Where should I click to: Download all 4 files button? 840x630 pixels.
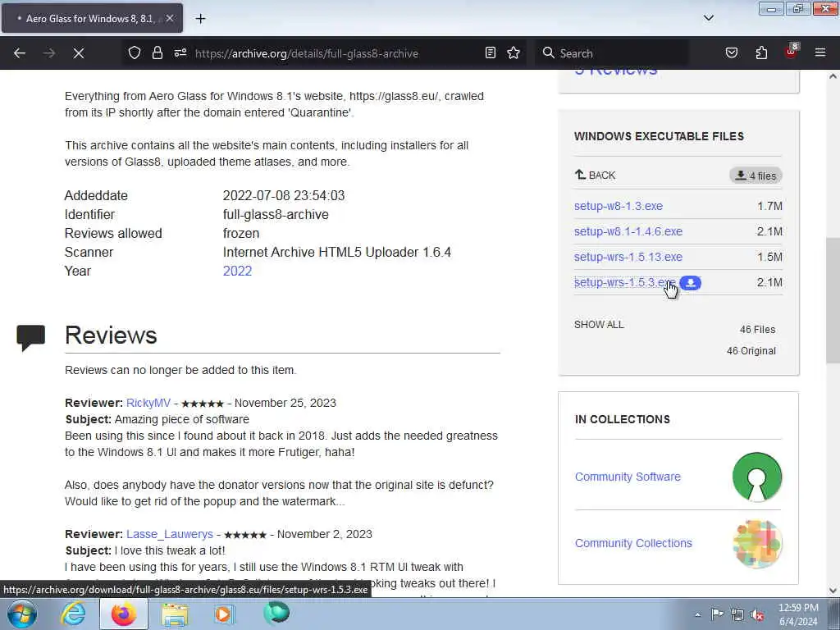[756, 176]
